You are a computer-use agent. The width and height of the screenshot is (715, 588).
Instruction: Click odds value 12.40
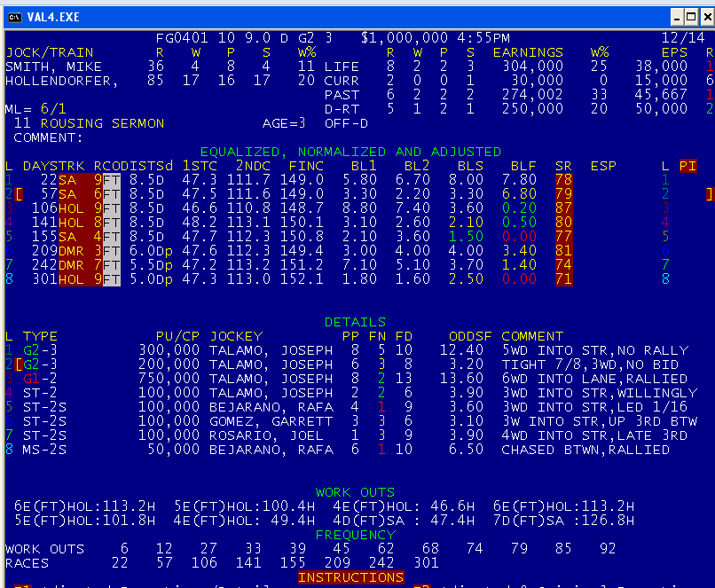coord(461,350)
